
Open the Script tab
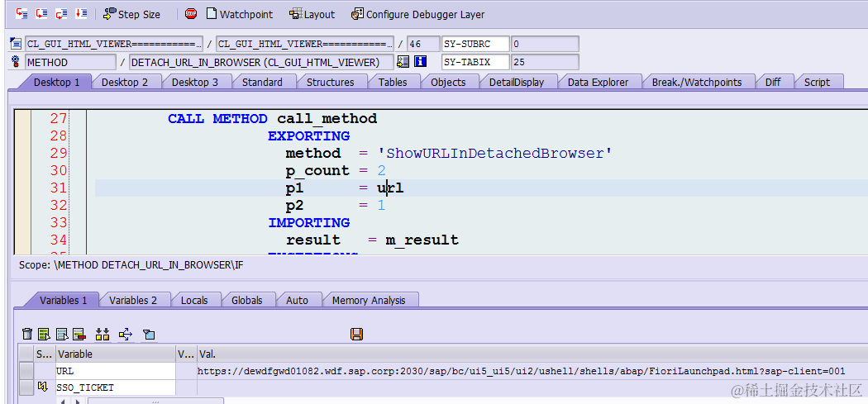tap(817, 82)
